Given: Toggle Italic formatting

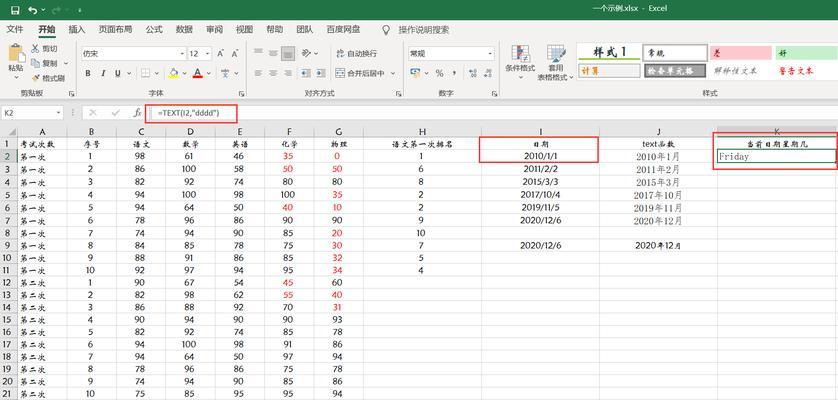Looking at the screenshot, I should pyautogui.click(x=103, y=73).
